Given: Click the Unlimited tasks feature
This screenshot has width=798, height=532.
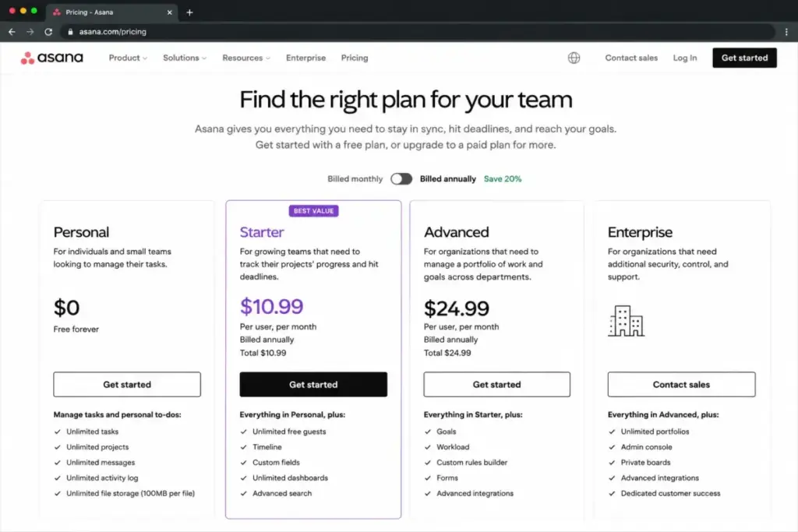Looking at the screenshot, I should [x=92, y=432].
